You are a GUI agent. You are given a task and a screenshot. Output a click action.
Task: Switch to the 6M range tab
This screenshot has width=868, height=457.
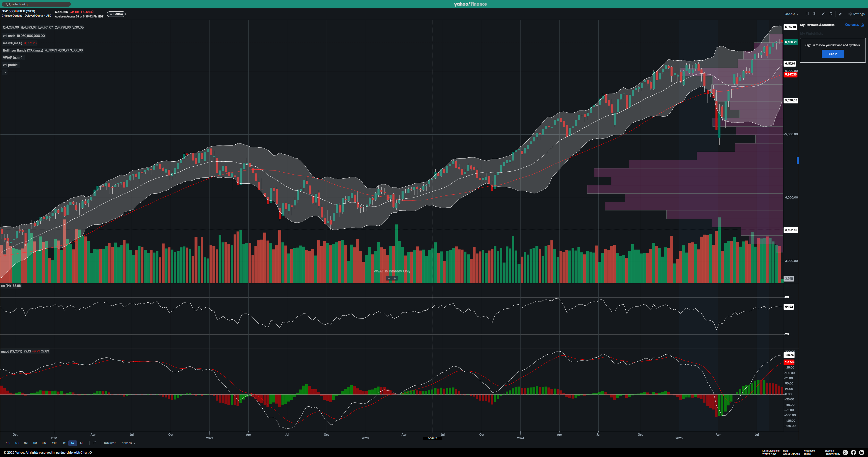pos(44,443)
